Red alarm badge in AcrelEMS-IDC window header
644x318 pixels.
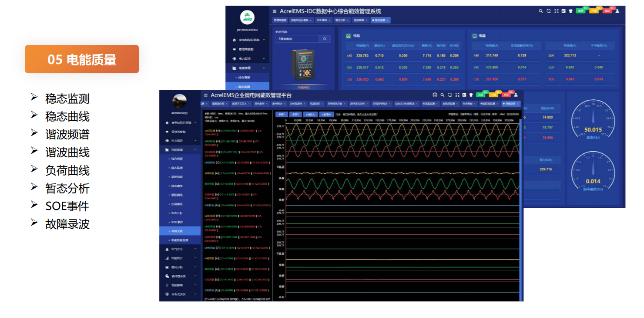click(607, 11)
